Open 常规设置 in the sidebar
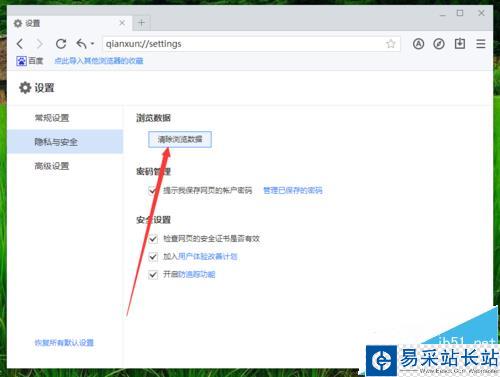 coord(52,118)
